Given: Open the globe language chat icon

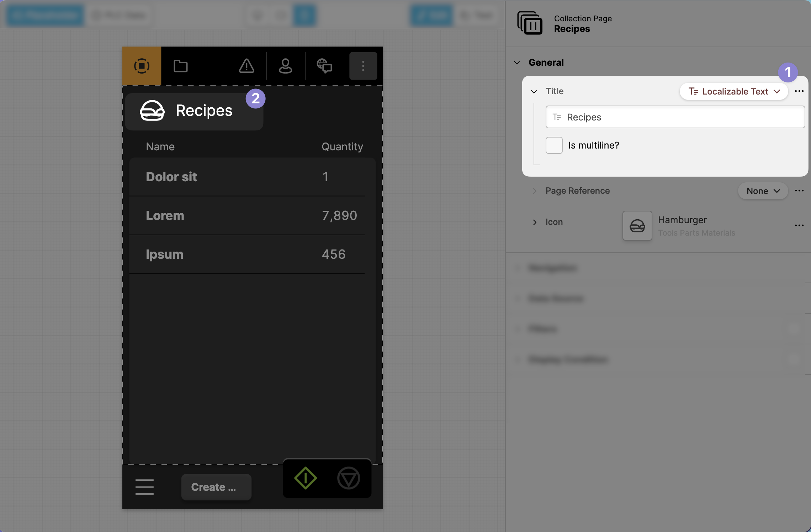Looking at the screenshot, I should tap(324, 66).
